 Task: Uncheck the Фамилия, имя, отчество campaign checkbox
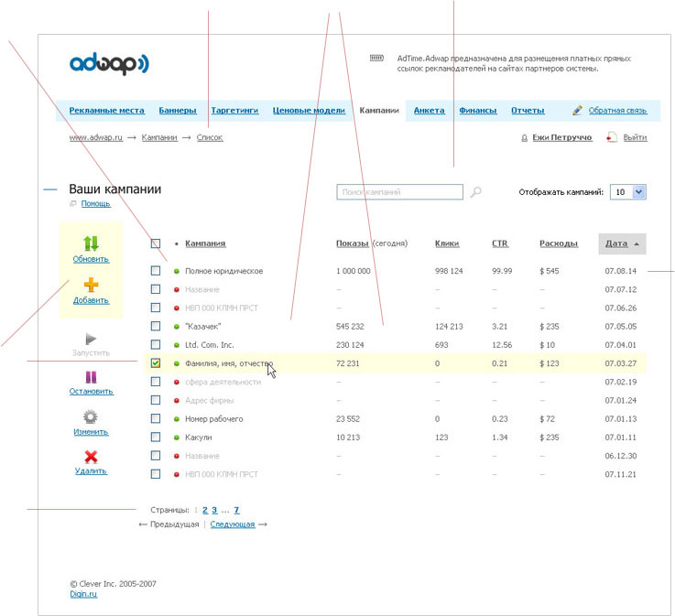[156, 363]
